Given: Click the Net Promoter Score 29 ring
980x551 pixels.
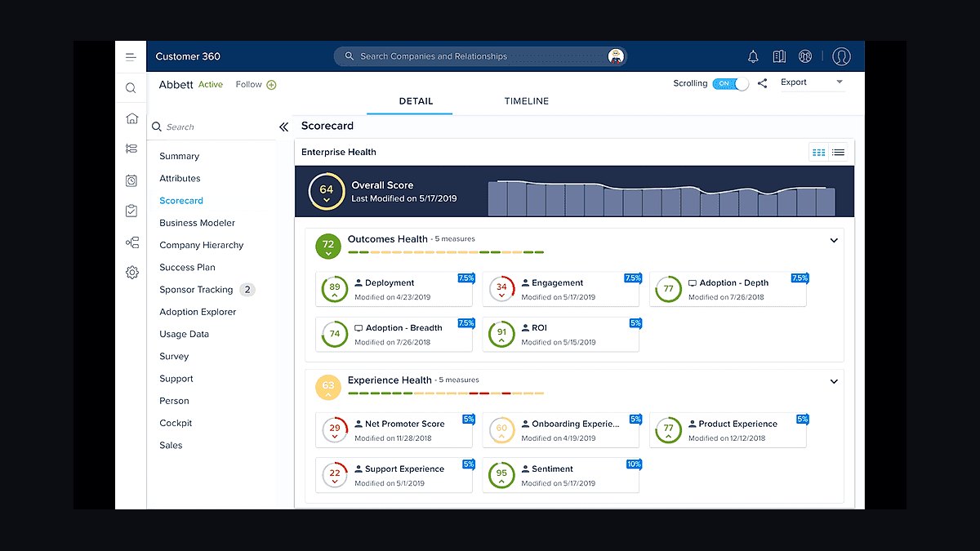Looking at the screenshot, I should [x=335, y=430].
